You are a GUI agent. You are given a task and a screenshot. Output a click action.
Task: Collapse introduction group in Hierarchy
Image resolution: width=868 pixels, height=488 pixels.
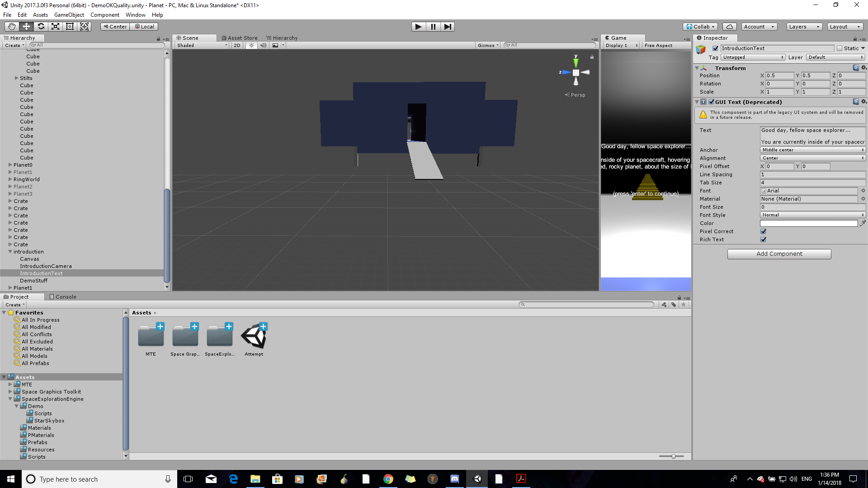pyautogui.click(x=10, y=252)
